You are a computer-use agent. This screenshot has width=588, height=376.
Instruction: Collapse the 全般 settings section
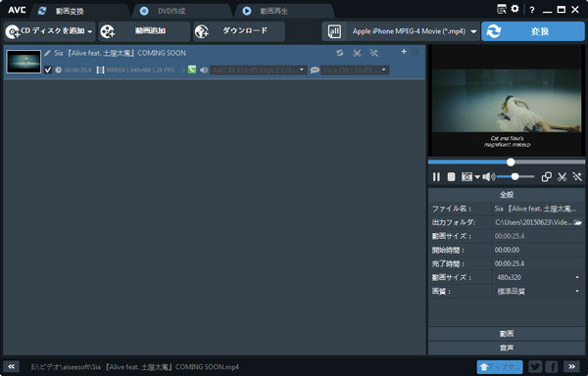pyautogui.click(x=507, y=195)
